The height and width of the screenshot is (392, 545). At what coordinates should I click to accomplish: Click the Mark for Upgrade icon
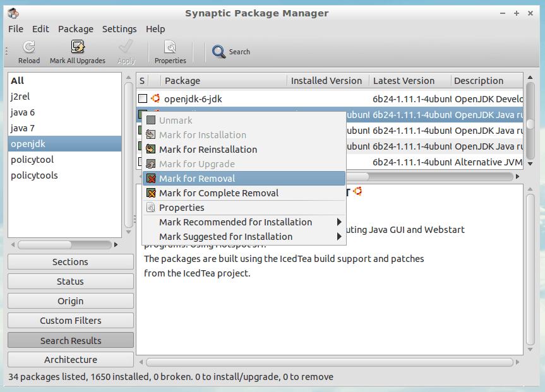151,164
